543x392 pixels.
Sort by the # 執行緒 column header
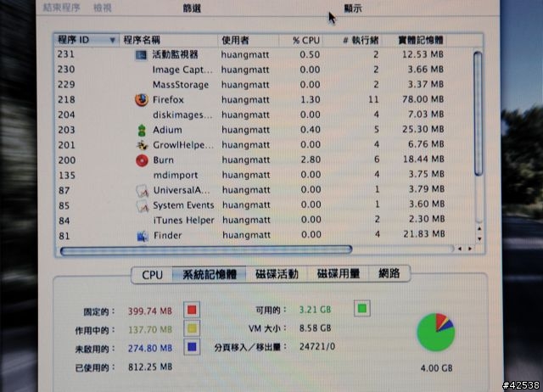tap(353, 40)
